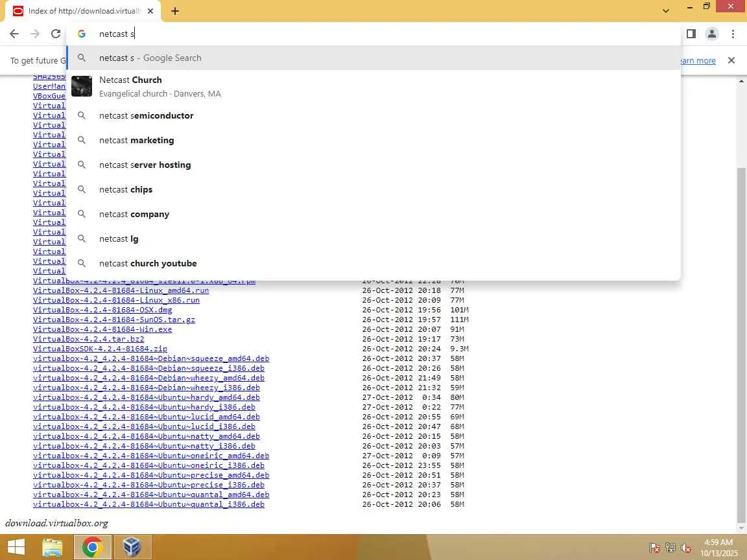Open the Ubuntu oneiric i386 .deb link
The image size is (747, 560).
coord(148,466)
